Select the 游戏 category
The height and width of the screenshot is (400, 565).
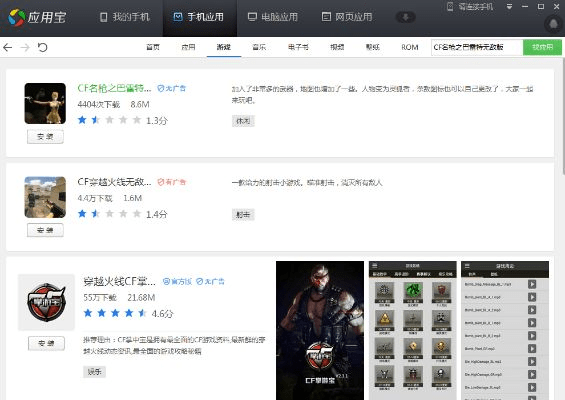[223, 47]
